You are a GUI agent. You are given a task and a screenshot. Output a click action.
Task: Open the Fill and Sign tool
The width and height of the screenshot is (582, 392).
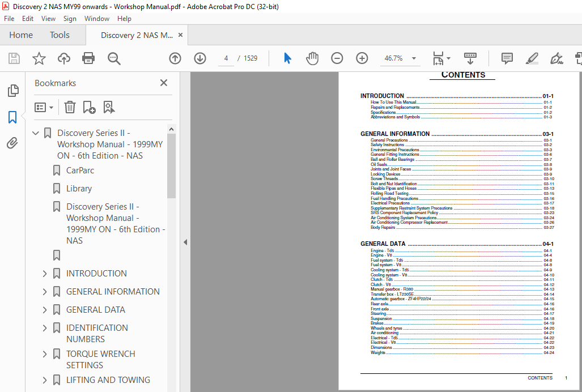556,58
